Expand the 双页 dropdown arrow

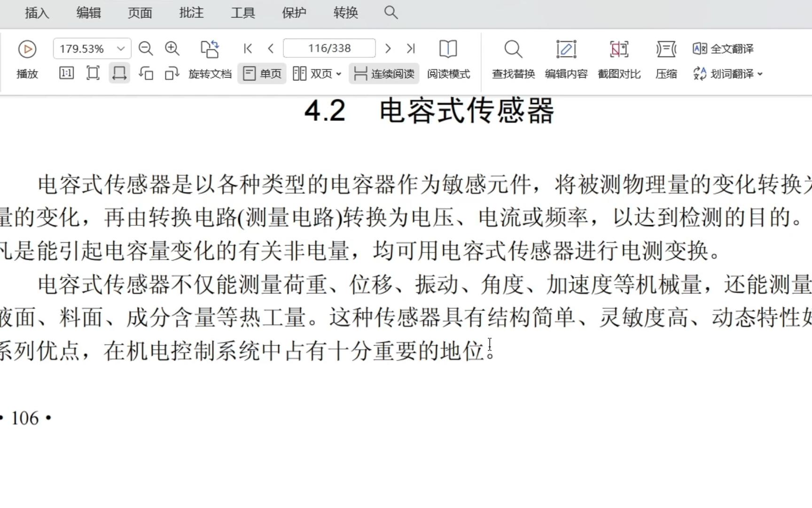(x=339, y=74)
